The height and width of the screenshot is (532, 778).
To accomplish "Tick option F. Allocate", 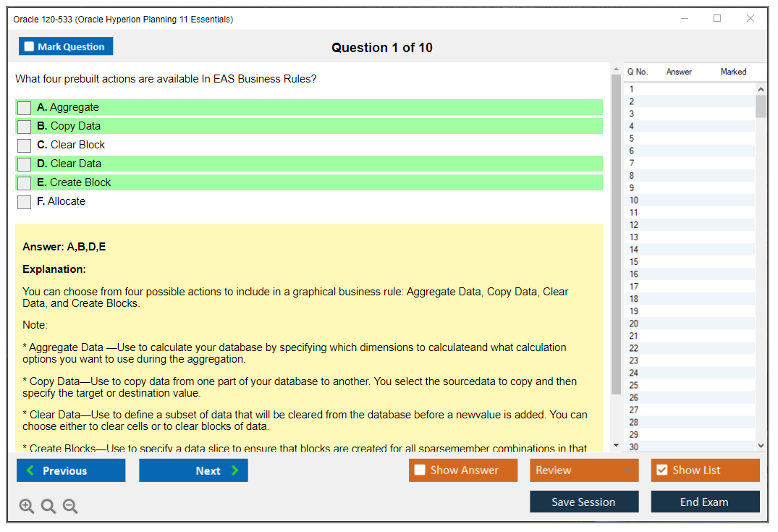I will 25,202.
